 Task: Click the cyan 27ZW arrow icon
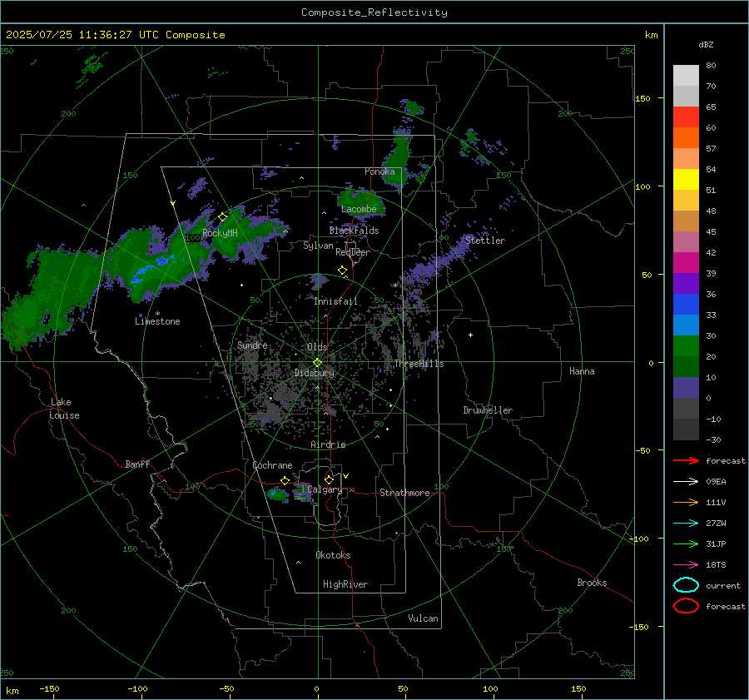tap(686, 524)
